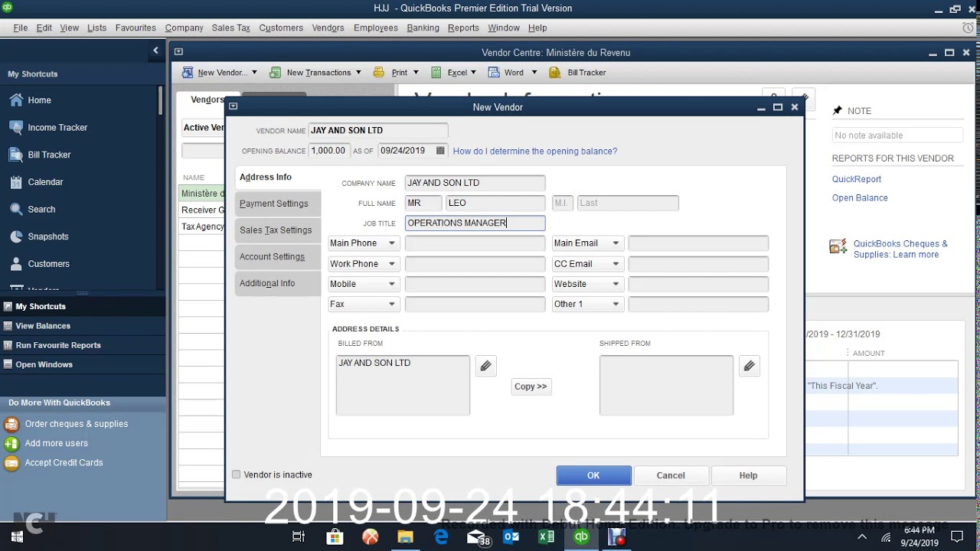Viewport: 980px width, 551px height.
Task: Open Windows Start menu
Action: [x=17, y=537]
